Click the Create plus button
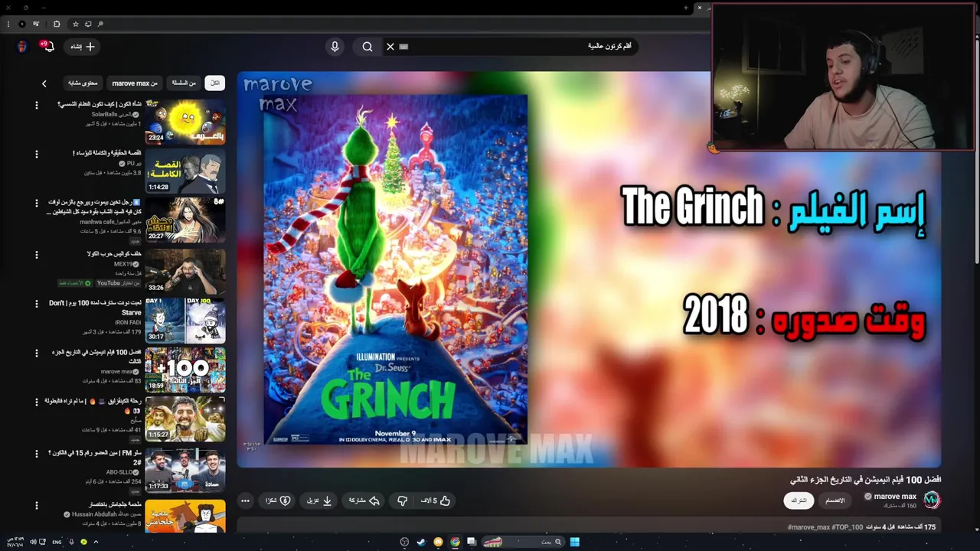The height and width of the screenshot is (551, 980). (x=83, y=47)
